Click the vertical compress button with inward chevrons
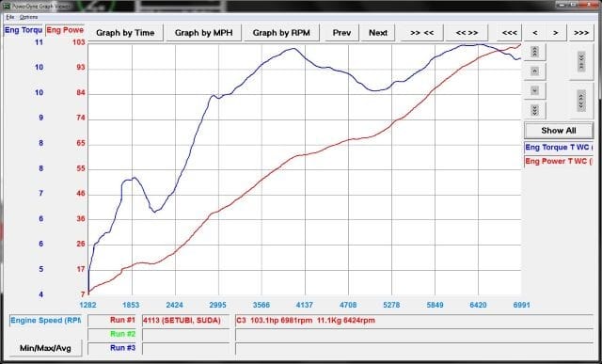 tap(581, 61)
